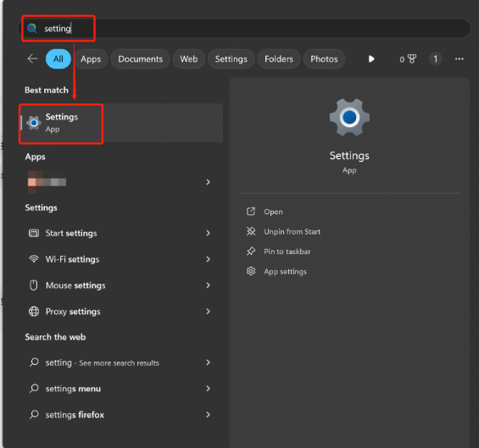Expand the blurred app result chevron
479x448 pixels.
208,182
